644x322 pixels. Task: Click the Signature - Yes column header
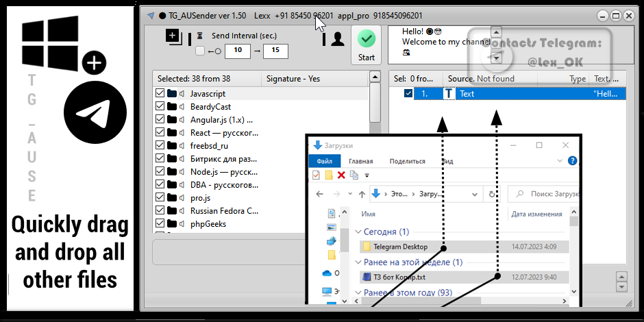(314, 79)
